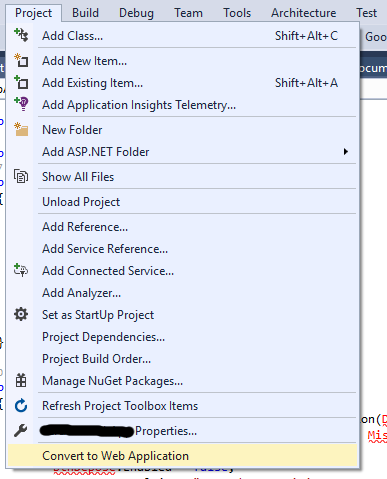Image resolution: width=387 pixels, height=479 pixels.
Task: Open the Architecture menu
Action: point(303,13)
